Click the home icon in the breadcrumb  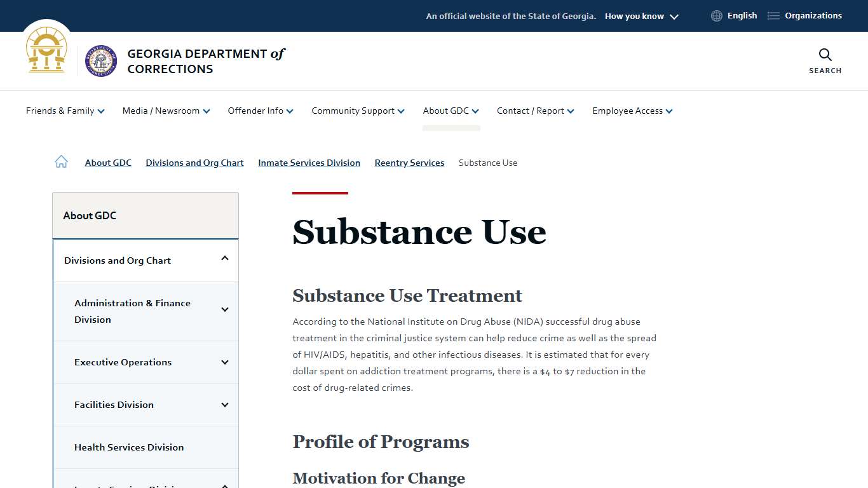coord(61,161)
